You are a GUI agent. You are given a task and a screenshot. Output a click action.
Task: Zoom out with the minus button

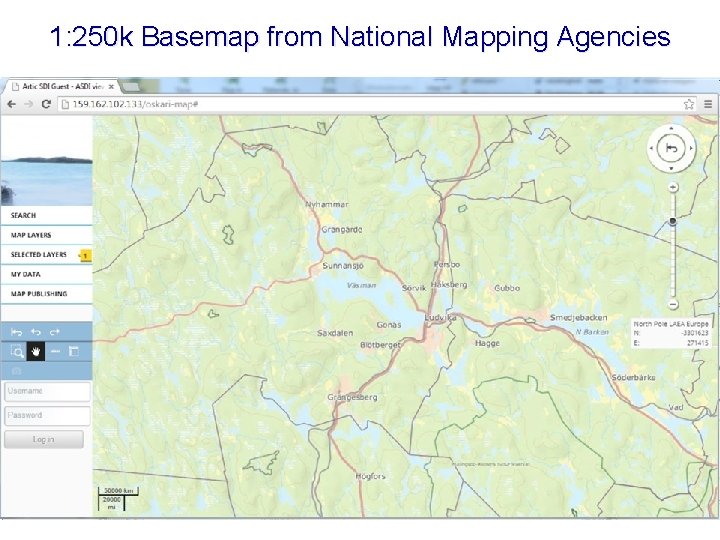coord(673,304)
